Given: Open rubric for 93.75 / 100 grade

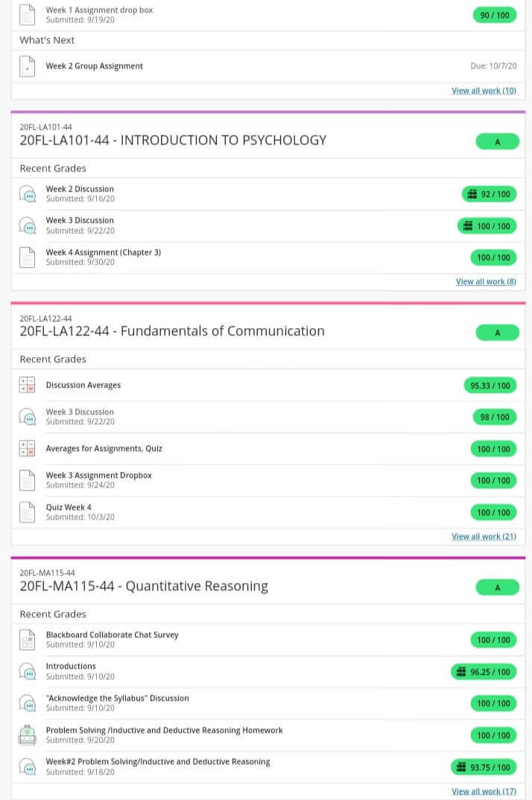Looking at the screenshot, I should (461, 767).
